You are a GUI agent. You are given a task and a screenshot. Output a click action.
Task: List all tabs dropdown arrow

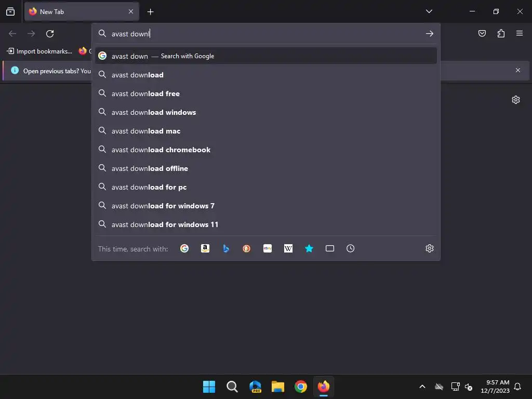click(429, 11)
